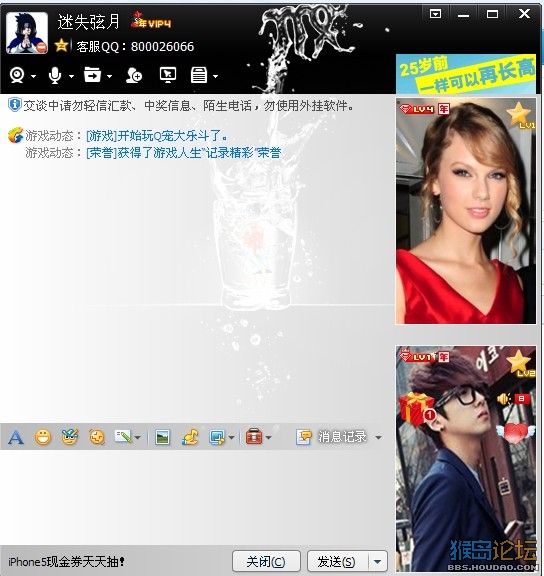Open the emoticon smiley picker
Image resolution: width=544 pixels, height=576 pixels.
(43, 437)
